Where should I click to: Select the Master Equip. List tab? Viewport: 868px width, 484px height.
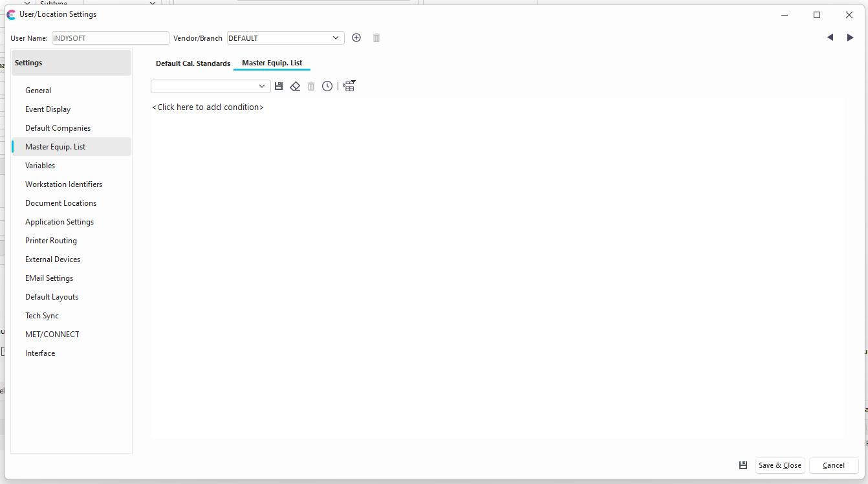[272, 63]
